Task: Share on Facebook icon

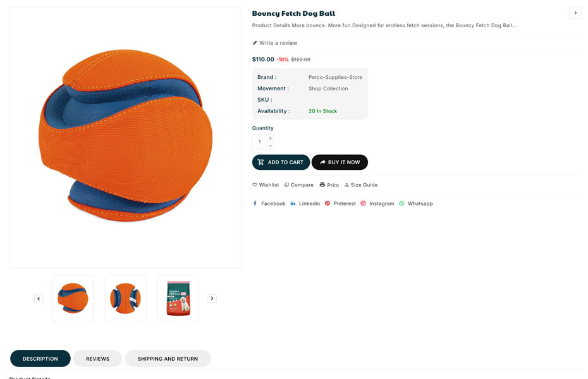Action: pos(255,203)
